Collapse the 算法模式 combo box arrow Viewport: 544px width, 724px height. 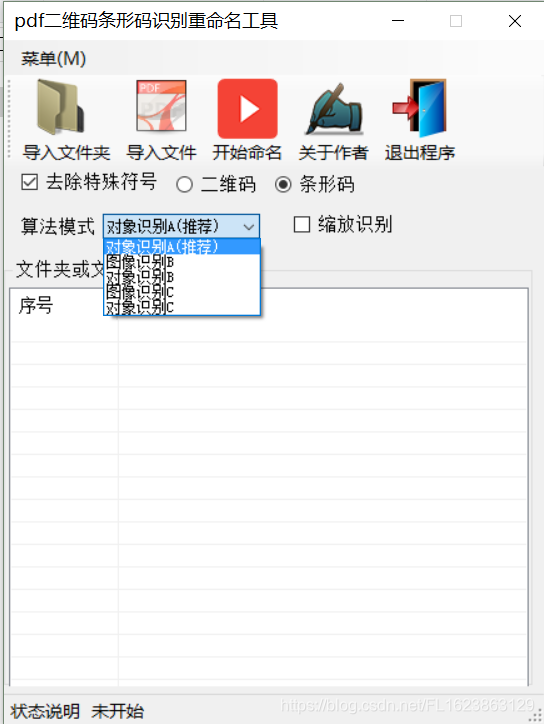[249, 227]
